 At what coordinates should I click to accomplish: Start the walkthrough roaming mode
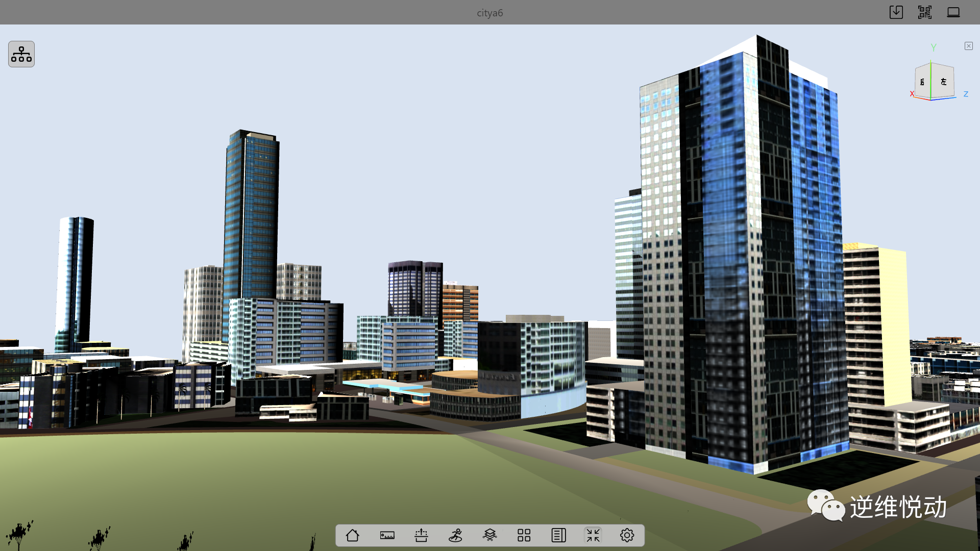(455, 535)
